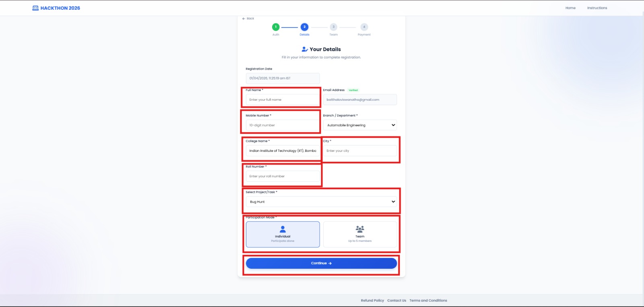Click the Registration Date field

point(283,78)
